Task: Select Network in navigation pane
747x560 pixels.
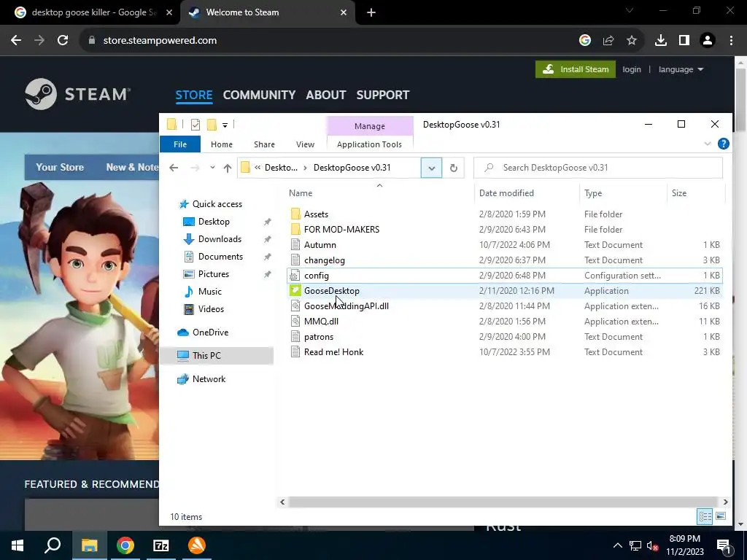Action: 209,379
